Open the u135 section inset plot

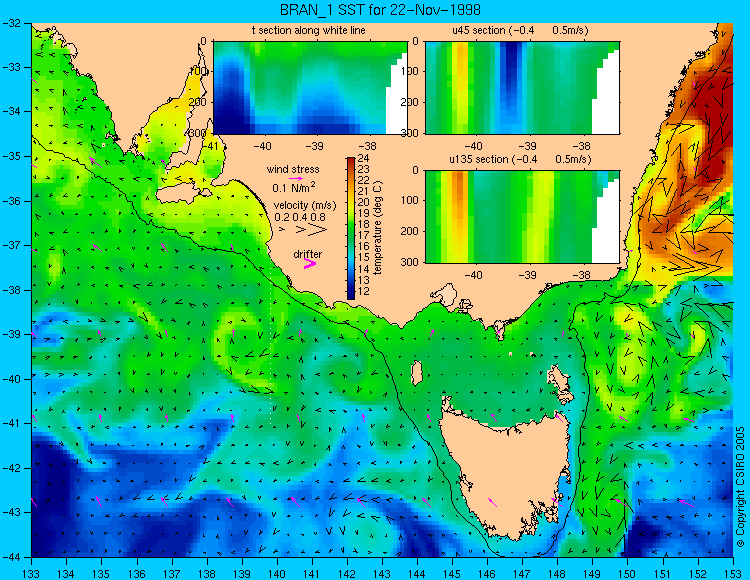tap(522, 217)
